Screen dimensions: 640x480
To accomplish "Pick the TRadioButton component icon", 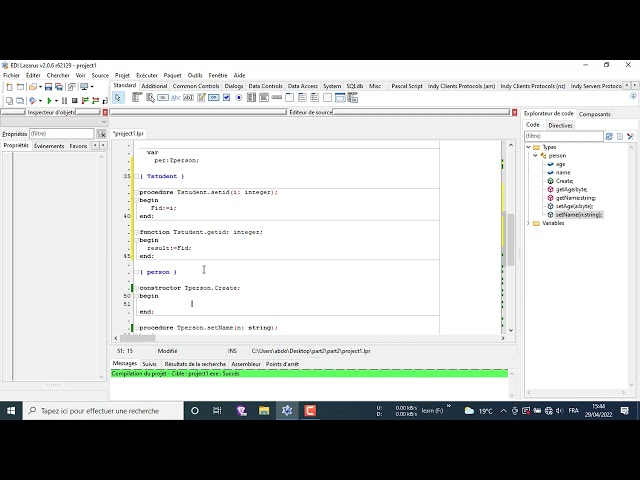I will pyautogui.click(x=239, y=98).
